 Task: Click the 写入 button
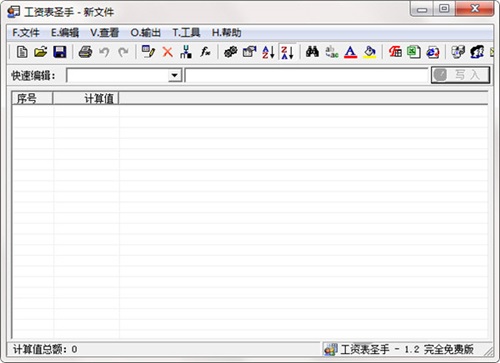[461, 75]
